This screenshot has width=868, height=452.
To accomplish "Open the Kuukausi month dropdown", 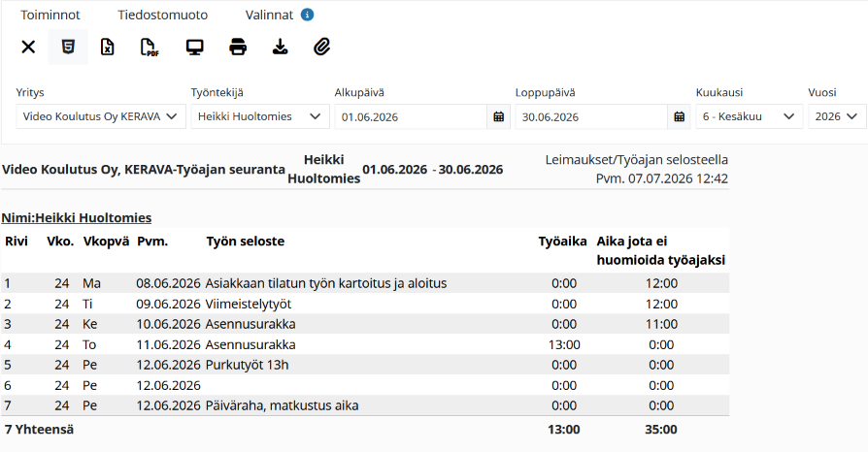I will pyautogui.click(x=749, y=116).
